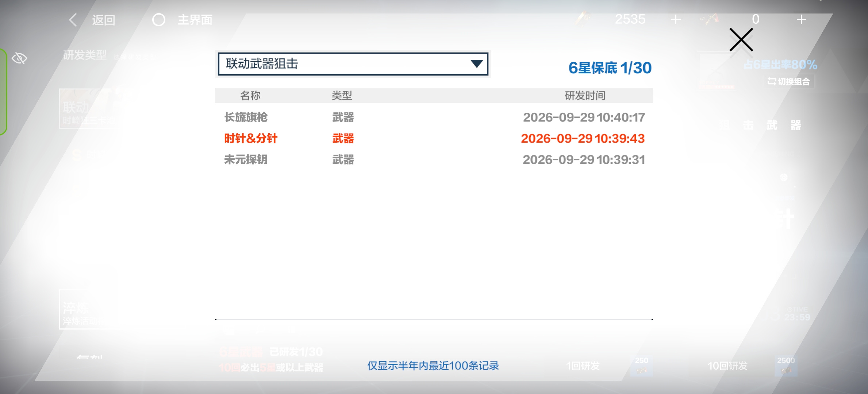Add tickets with plus next to 0
868x394 pixels.
tap(801, 19)
